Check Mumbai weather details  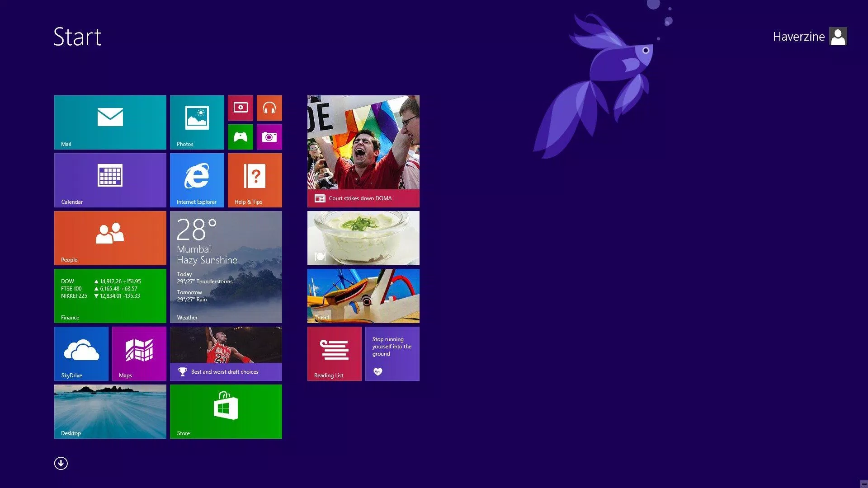click(226, 267)
